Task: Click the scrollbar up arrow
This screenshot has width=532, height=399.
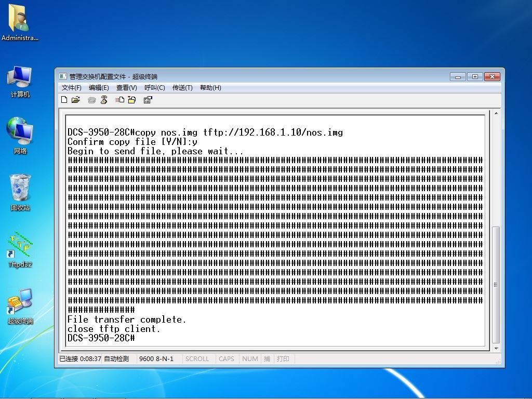Action: [x=496, y=113]
